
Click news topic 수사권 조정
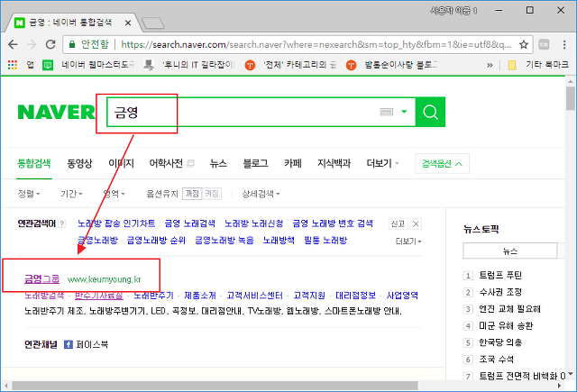[x=500, y=292]
